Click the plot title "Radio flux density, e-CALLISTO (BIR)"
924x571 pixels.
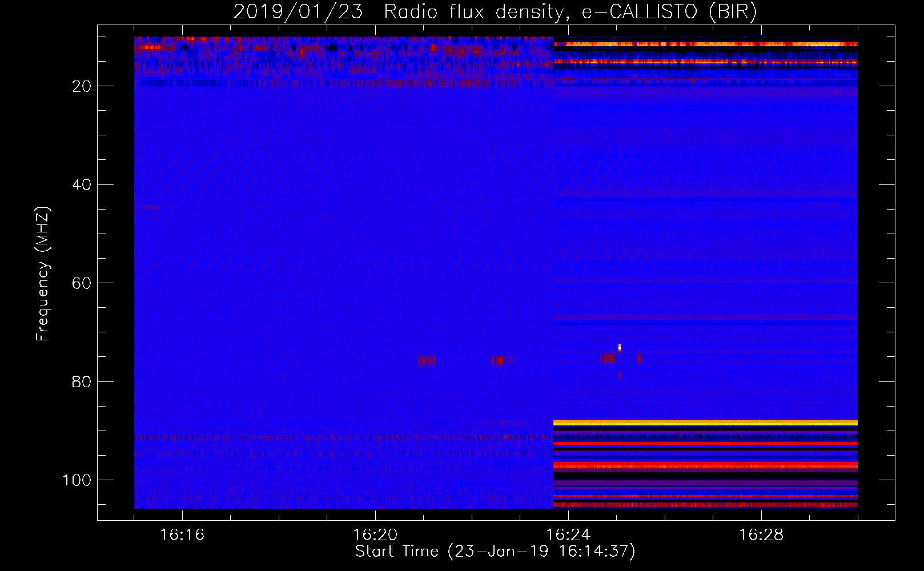click(x=570, y=11)
